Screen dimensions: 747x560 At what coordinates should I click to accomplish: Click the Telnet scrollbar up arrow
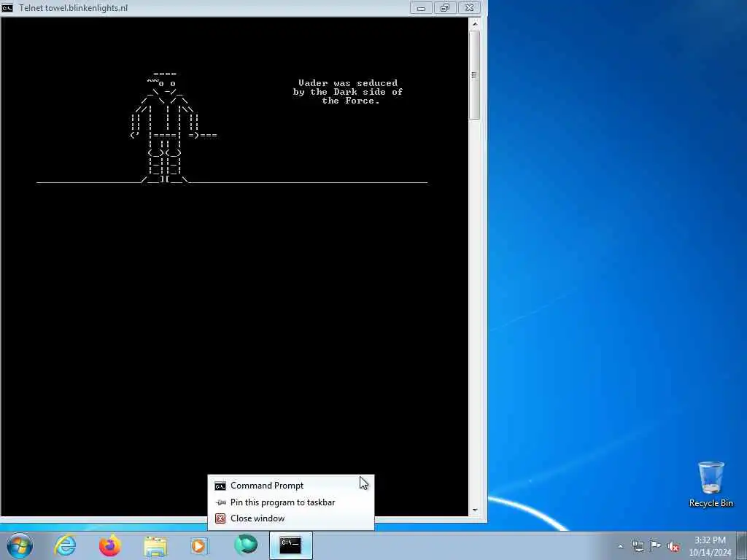474,23
